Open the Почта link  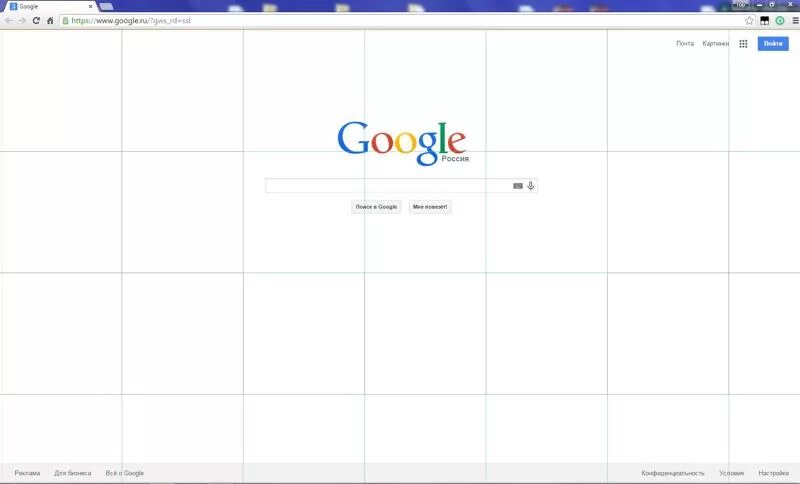(685, 44)
